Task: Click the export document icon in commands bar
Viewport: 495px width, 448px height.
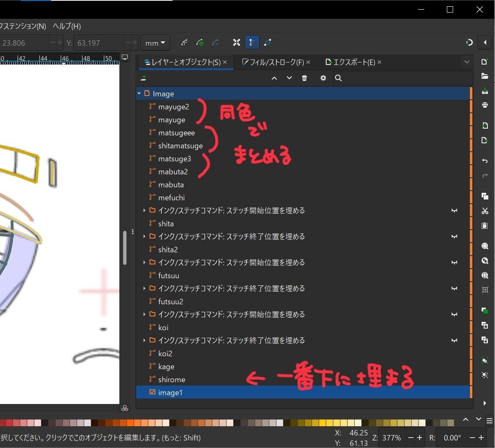Action: click(x=485, y=140)
